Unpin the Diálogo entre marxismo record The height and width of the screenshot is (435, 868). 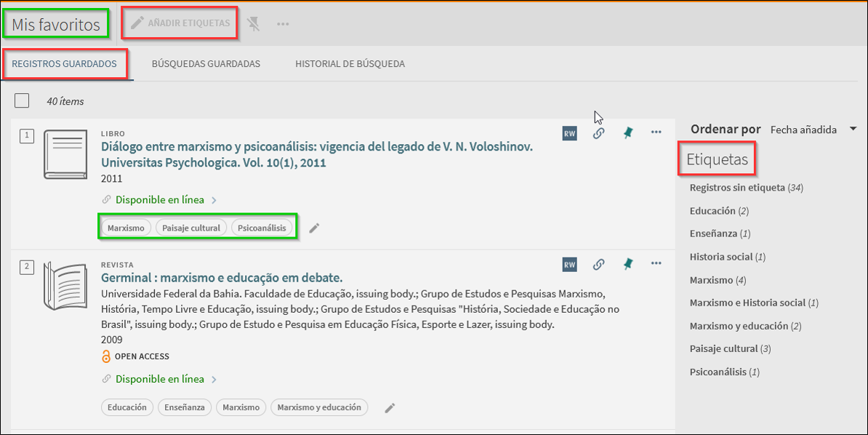[627, 133]
